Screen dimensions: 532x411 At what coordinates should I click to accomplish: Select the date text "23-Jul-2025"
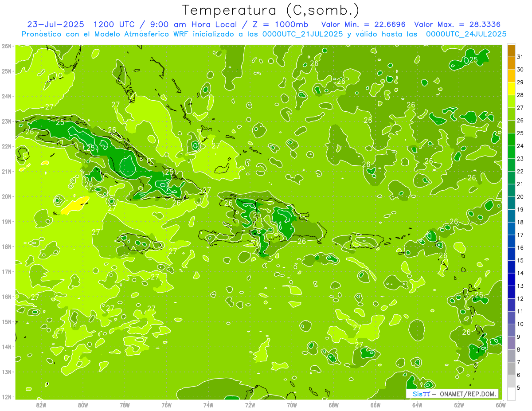click(55, 24)
